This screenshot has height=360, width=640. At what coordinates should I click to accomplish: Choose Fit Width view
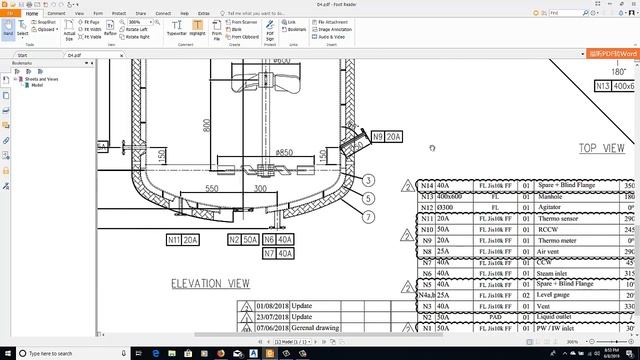[x=90, y=29]
